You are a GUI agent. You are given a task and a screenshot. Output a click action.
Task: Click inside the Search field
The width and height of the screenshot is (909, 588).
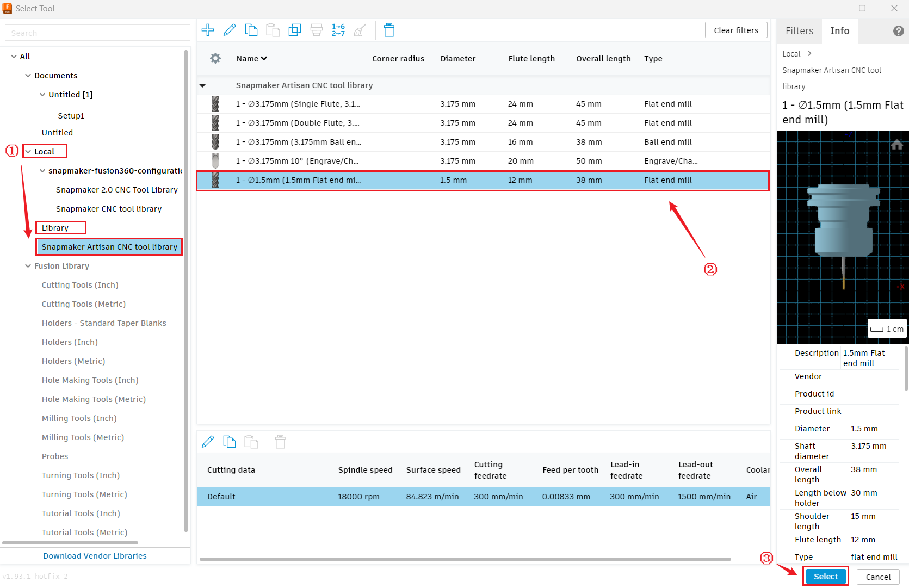(x=97, y=33)
